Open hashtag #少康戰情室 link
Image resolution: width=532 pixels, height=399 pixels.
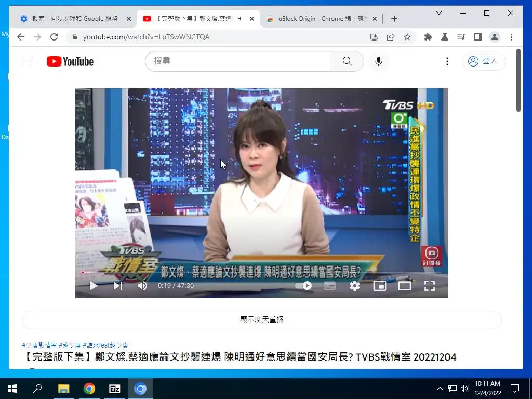tap(39, 345)
